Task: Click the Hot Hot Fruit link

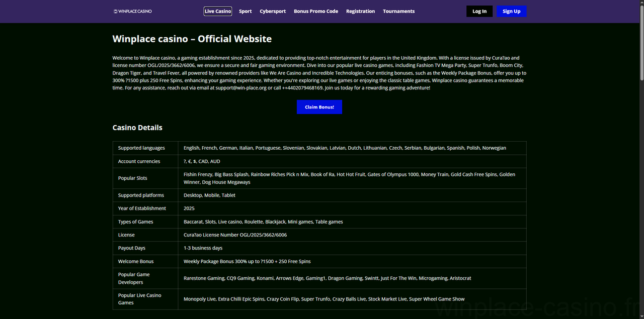Action: [x=351, y=174]
